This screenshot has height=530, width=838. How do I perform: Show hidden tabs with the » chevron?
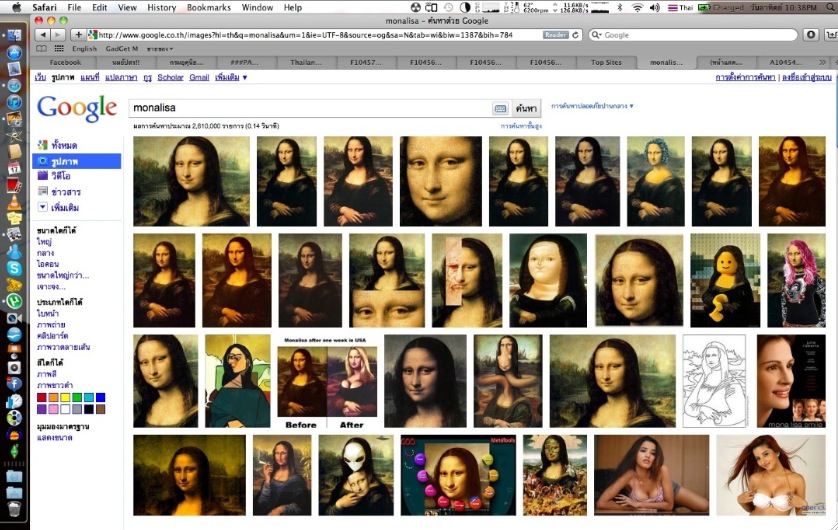tap(823, 63)
